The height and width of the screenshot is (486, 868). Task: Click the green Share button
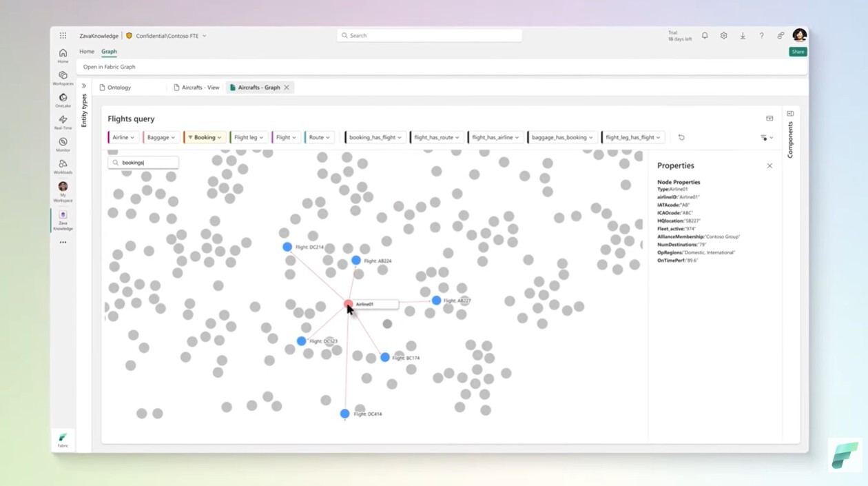pyautogui.click(x=797, y=51)
